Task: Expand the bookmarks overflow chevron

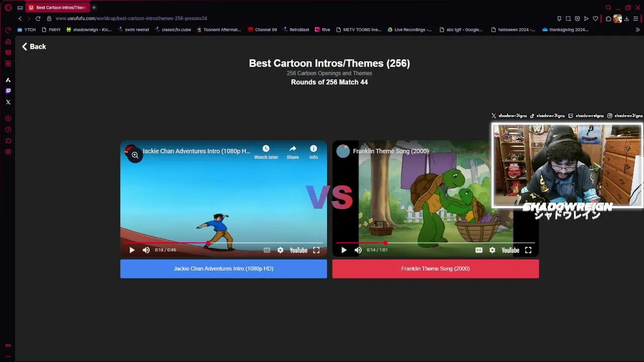Action: [x=637, y=30]
